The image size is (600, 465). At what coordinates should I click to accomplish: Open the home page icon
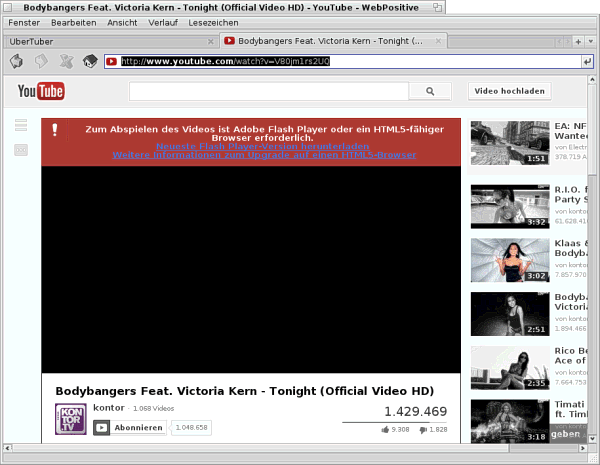pyautogui.click(x=90, y=61)
